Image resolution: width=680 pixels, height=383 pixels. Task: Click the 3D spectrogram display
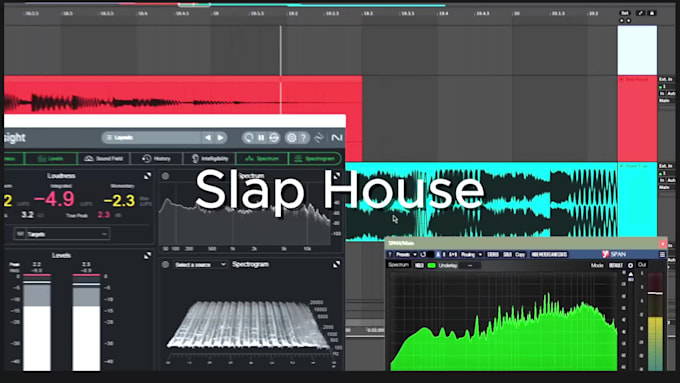point(248,325)
